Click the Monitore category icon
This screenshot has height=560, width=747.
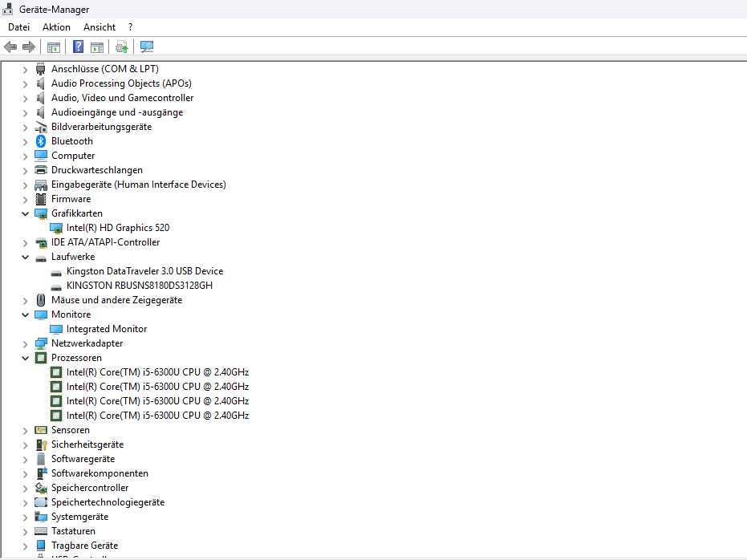tap(41, 314)
